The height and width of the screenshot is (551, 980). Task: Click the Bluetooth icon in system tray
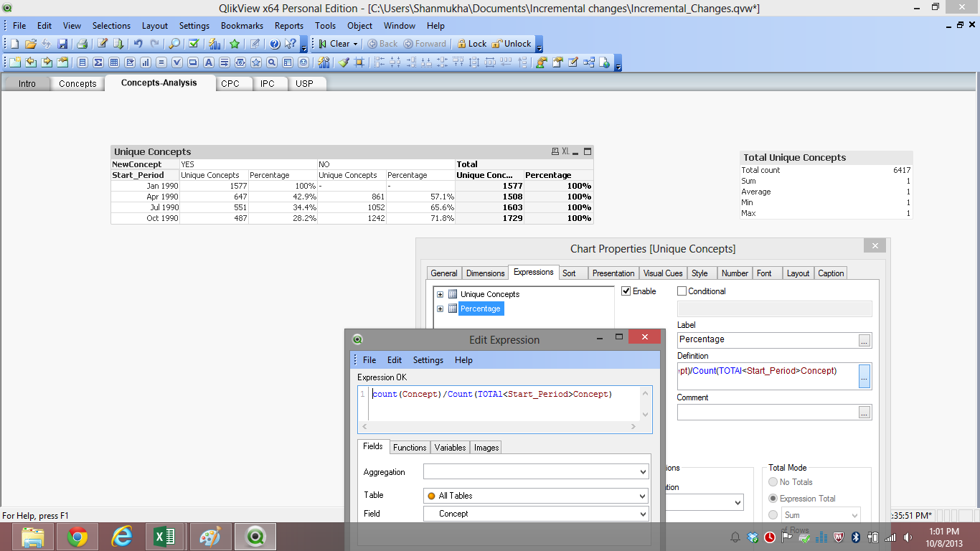(x=856, y=537)
